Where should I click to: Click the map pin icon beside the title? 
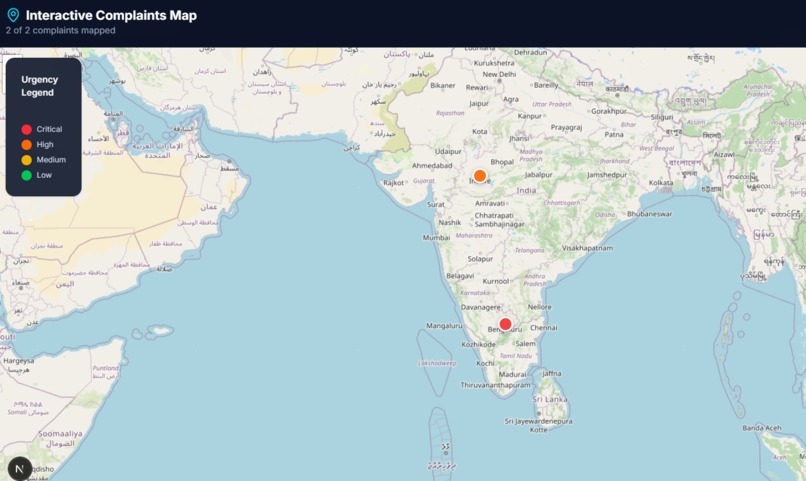[x=13, y=15]
